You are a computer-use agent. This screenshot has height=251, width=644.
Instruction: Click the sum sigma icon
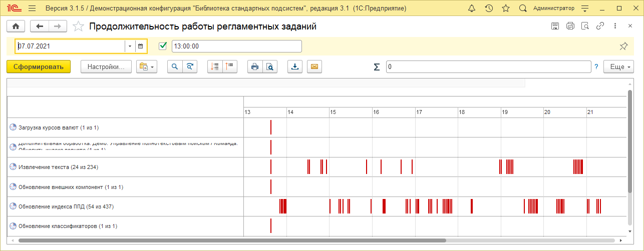(x=377, y=66)
